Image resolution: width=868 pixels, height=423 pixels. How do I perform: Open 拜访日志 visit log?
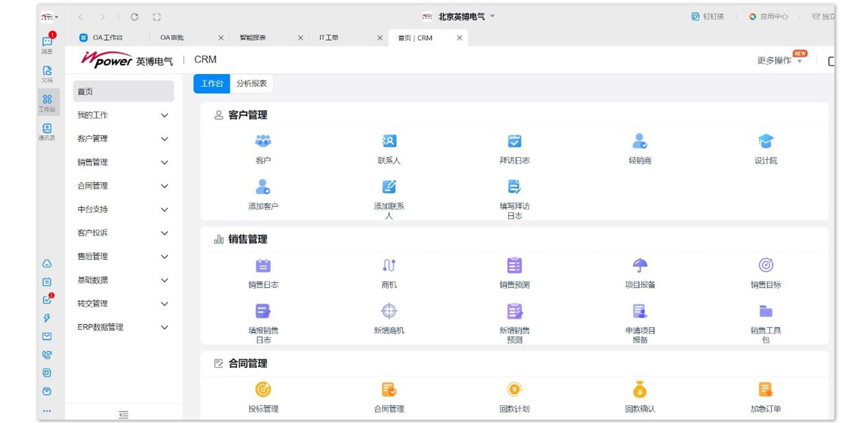coord(514,149)
